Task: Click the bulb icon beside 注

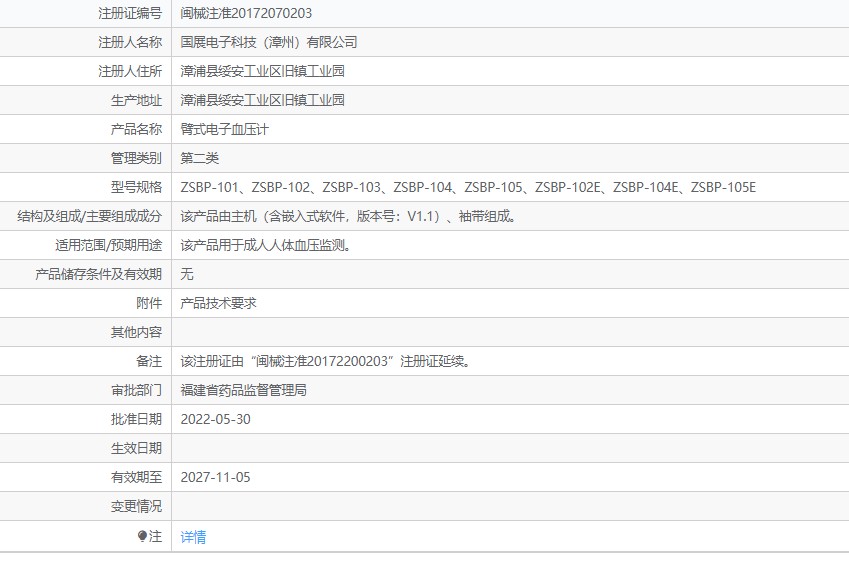Action: pos(142,536)
